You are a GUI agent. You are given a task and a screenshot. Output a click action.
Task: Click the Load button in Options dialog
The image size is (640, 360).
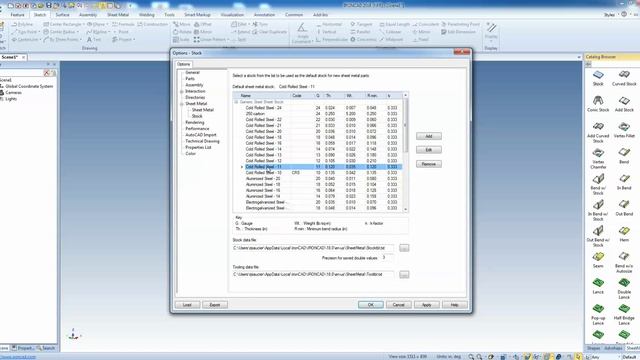coord(187,305)
